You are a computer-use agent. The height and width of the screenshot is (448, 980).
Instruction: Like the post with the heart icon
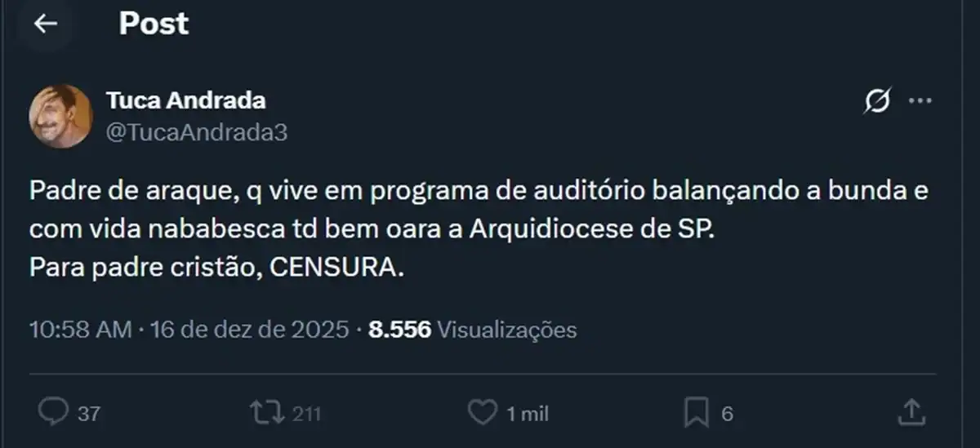pyautogui.click(x=482, y=413)
